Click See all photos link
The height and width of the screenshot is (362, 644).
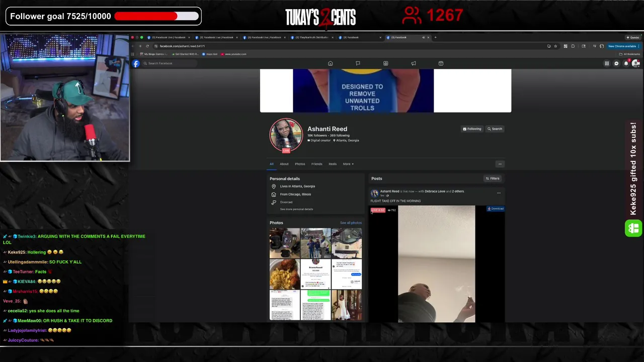[351, 223]
